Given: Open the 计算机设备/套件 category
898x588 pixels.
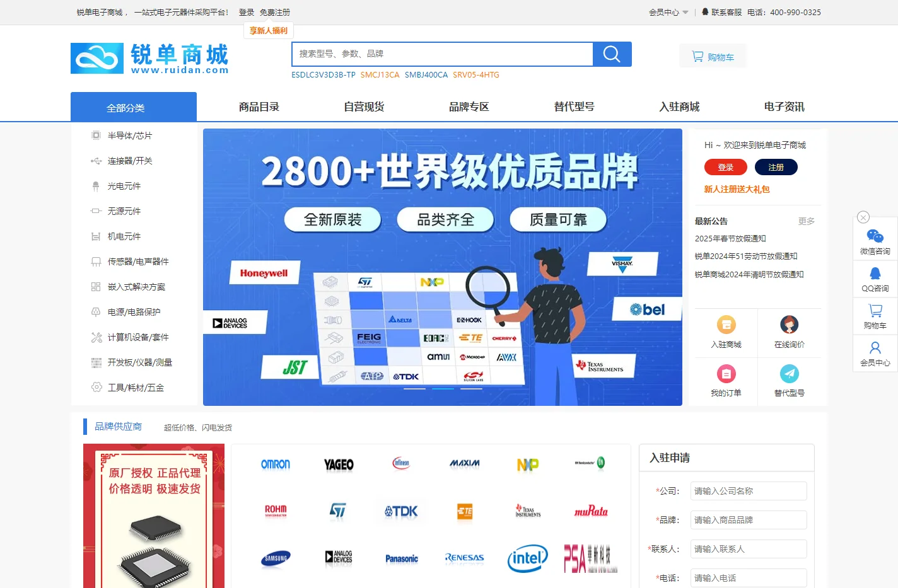Looking at the screenshot, I should point(138,337).
